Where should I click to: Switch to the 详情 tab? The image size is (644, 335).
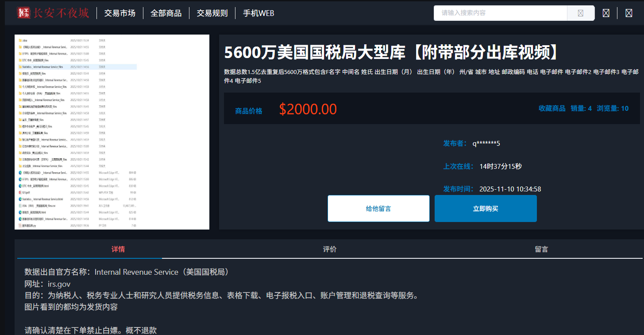pos(118,249)
